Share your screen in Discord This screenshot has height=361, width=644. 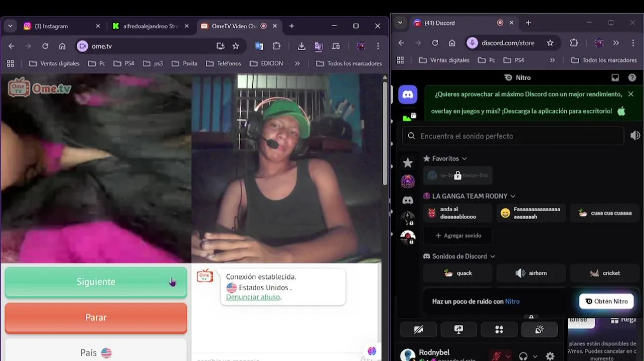(x=458, y=329)
